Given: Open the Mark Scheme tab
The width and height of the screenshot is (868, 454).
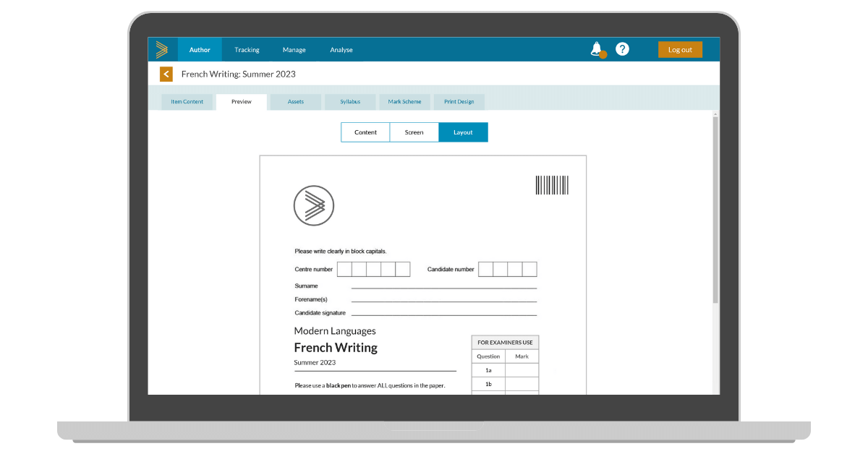Looking at the screenshot, I should [404, 102].
